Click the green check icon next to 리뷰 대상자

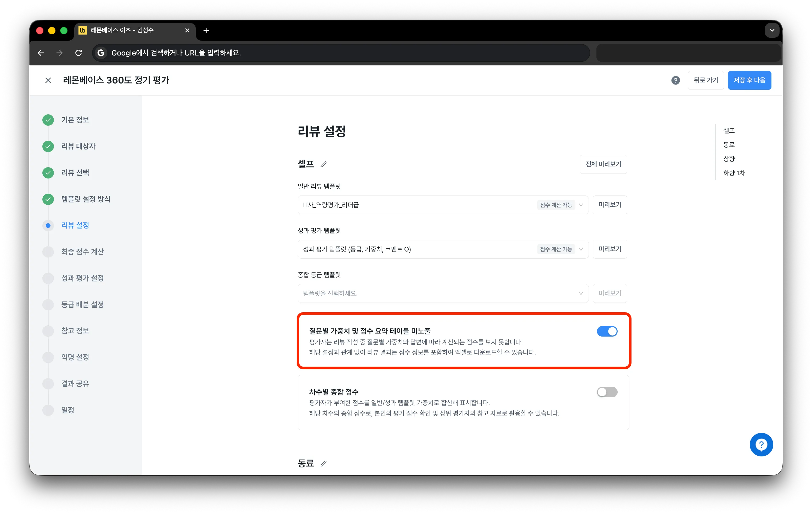tap(48, 146)
